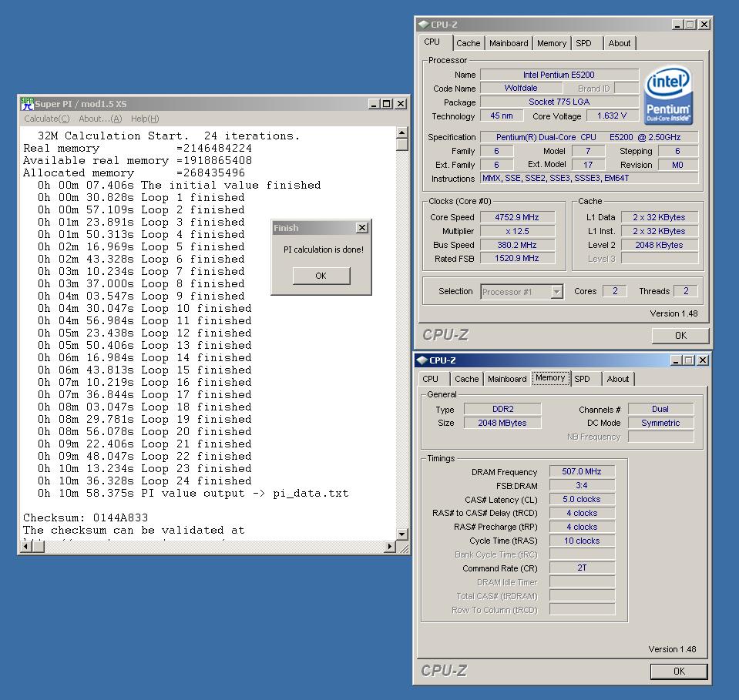
Task: Minimize the Super PI window
Action: 374,104
